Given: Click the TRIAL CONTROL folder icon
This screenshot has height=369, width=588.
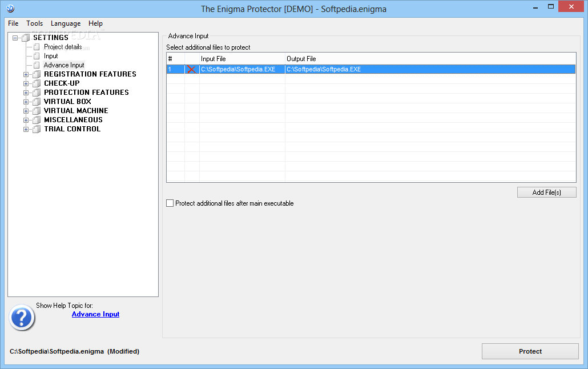Looking at the screenshot, I should [37, 129].
